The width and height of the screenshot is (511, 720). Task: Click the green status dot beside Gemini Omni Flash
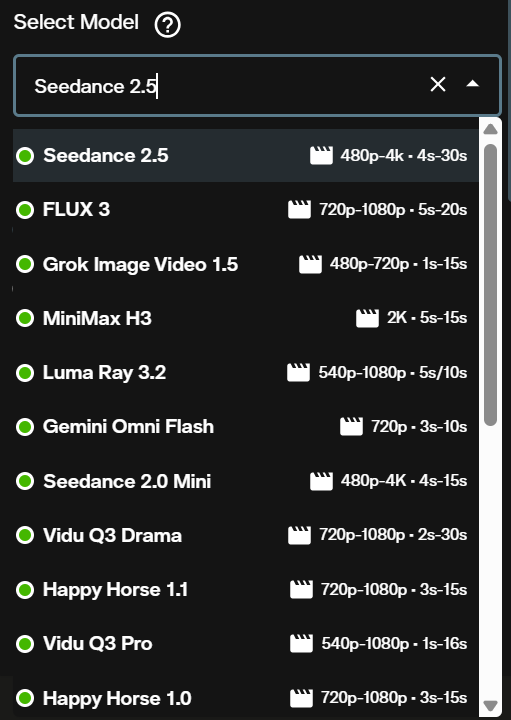point(25,427)
